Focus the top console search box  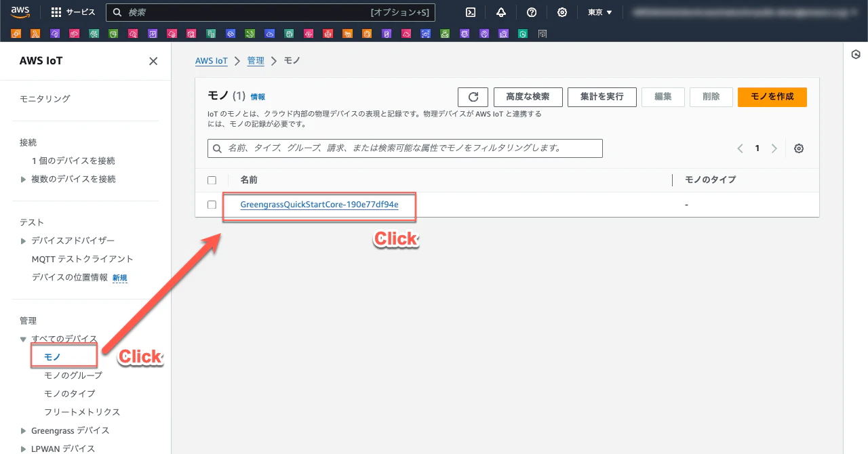pos(271,12)
